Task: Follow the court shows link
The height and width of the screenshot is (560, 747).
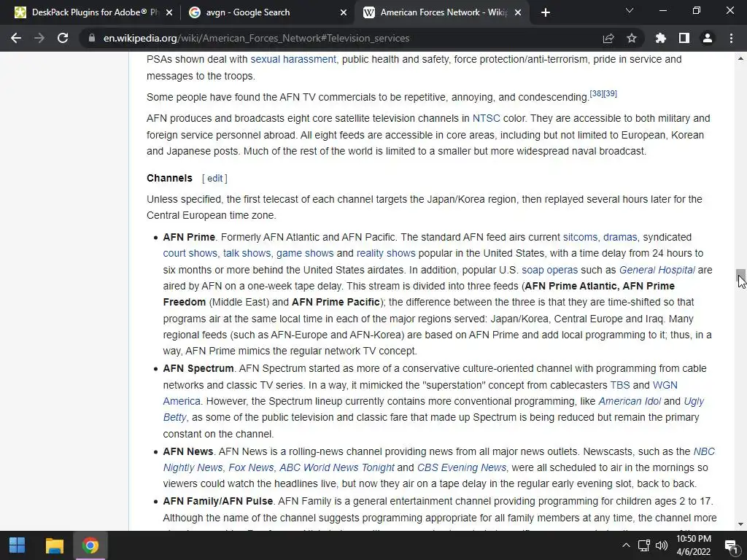Action: [x=190, y=253]
